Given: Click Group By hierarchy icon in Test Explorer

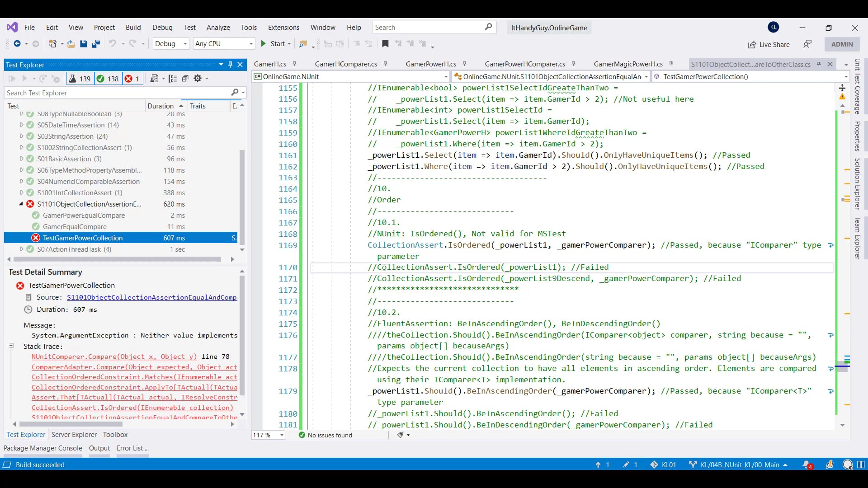Looking at the screenshot, I should click(x=173, y=79).
